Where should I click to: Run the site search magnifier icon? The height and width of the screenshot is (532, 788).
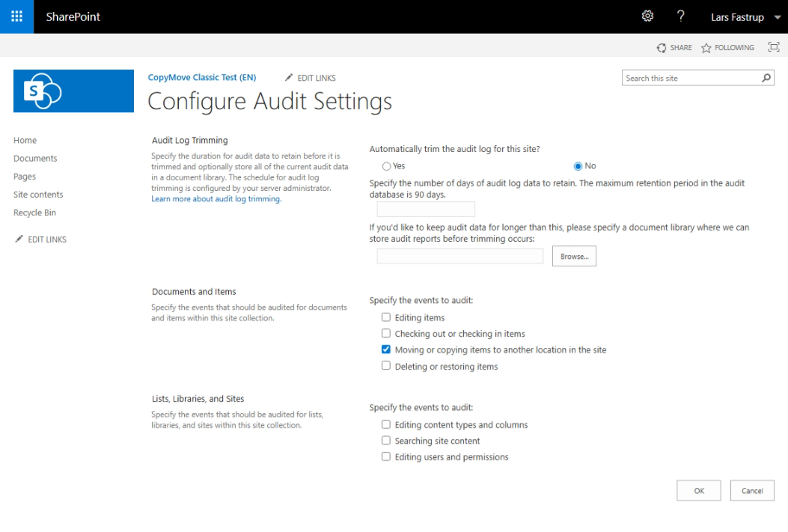(x=765, y=78)
